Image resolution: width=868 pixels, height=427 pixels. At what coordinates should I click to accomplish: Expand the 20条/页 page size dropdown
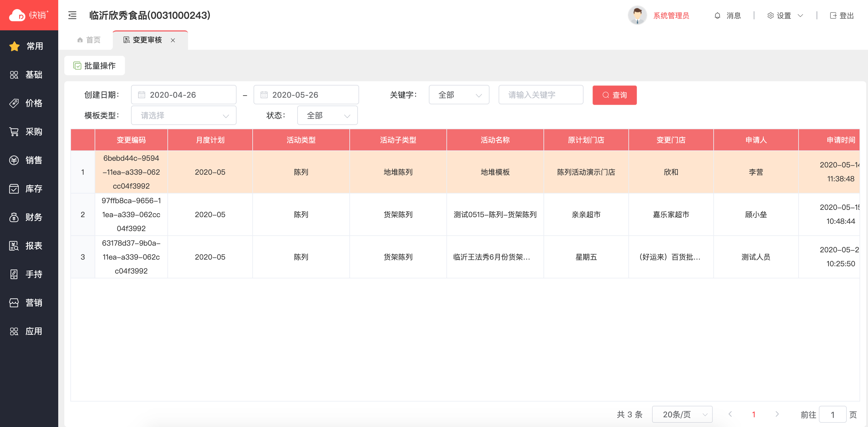point(682,414)
